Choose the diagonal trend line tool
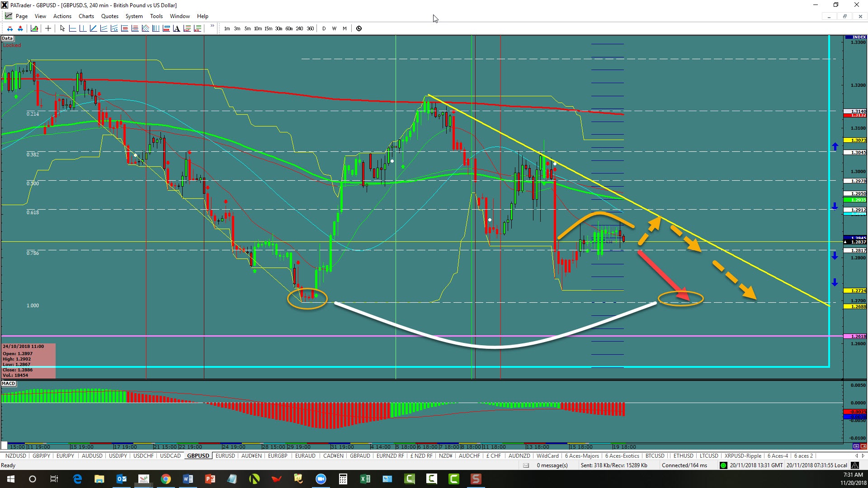 [93, 28]
